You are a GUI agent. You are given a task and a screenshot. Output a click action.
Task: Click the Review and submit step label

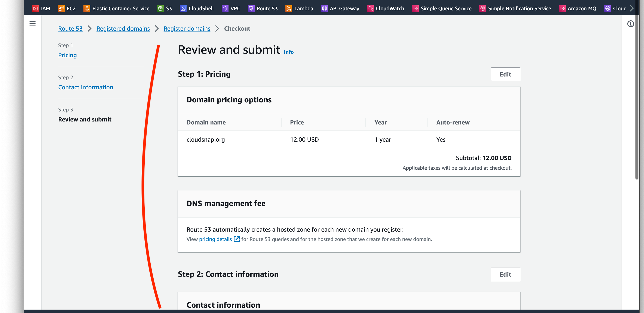tap(85, 120)
